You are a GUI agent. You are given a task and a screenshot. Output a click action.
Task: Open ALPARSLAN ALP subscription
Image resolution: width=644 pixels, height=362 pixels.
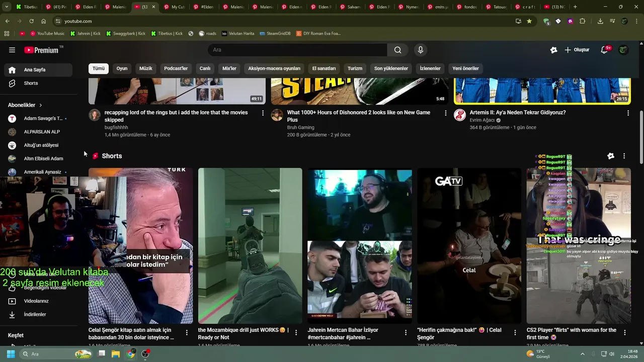click(x=38, y=132)
